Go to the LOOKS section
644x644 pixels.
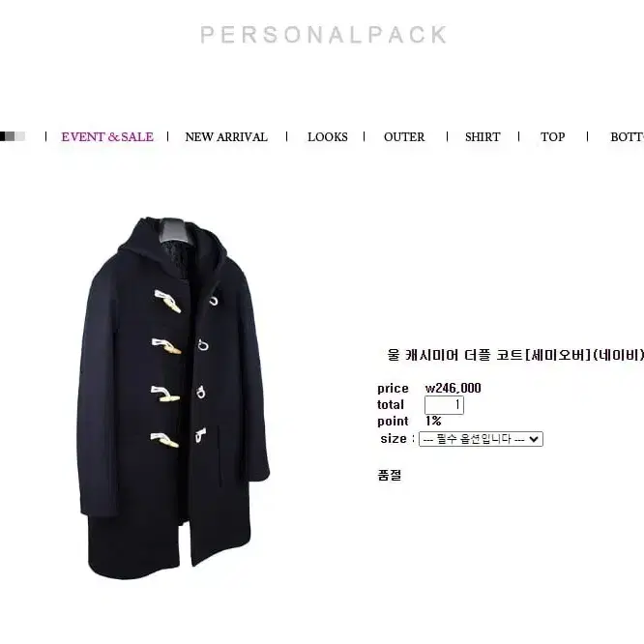(x=328, y=136)
